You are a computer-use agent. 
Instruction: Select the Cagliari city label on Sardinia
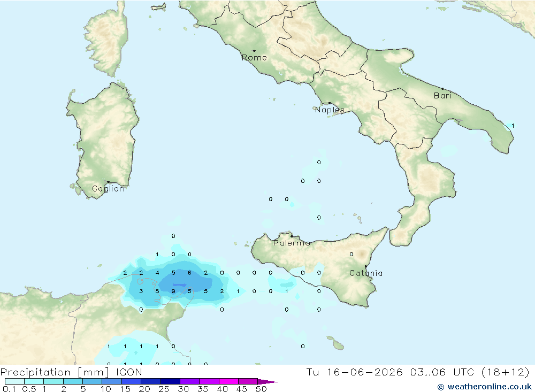[x=109, y=189]
